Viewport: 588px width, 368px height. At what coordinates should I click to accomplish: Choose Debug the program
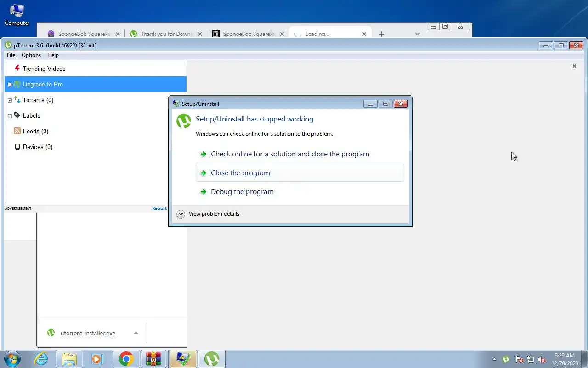(300, 191)
